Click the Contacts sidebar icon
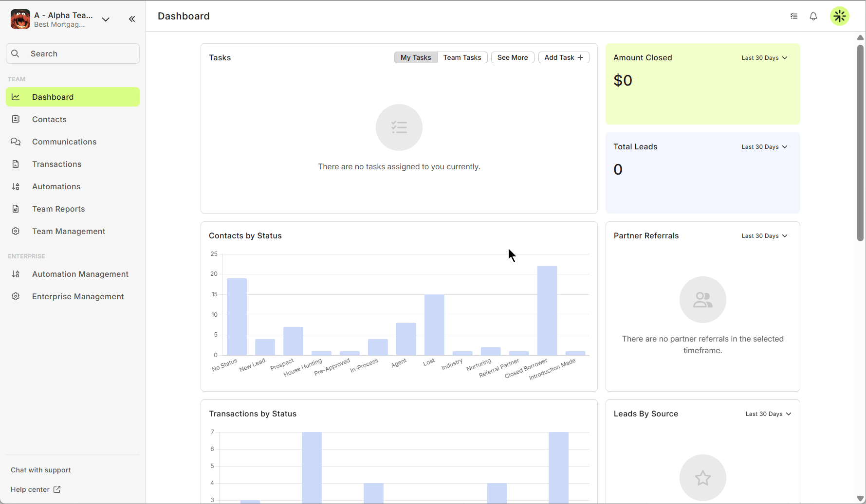Viewport: 866px width, 504px height. point(16,119)
